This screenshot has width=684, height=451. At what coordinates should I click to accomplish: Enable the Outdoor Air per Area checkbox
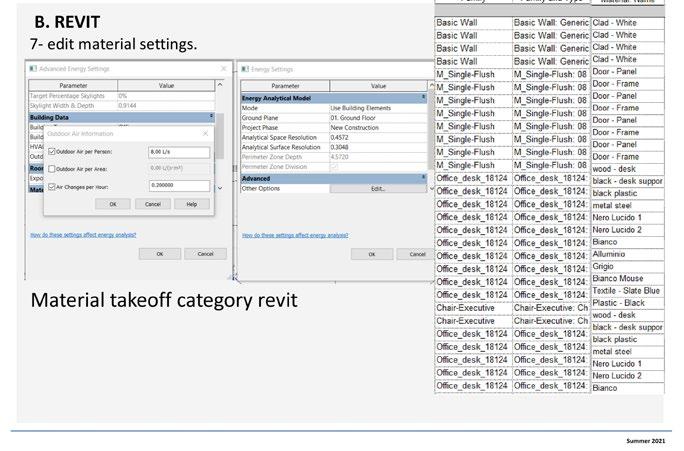(x=52, y=169)
